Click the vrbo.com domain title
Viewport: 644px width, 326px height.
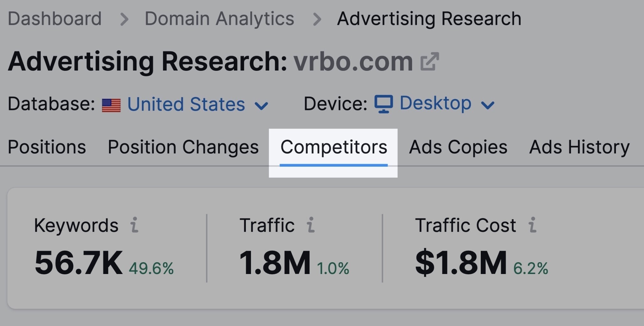pyautogui.click(x=353, y=61)
